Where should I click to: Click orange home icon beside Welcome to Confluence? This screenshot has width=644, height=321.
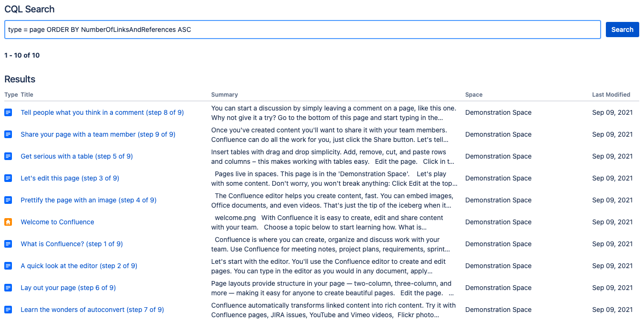8,222
